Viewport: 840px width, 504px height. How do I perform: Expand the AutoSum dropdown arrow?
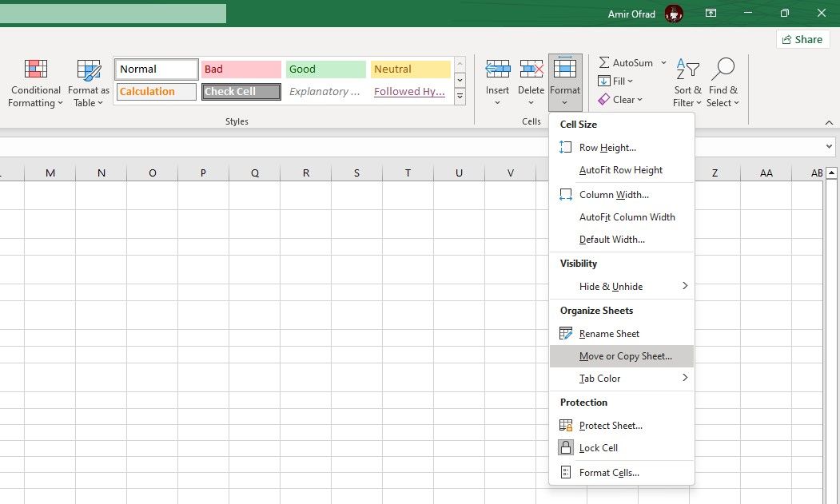tap(664, 62)
